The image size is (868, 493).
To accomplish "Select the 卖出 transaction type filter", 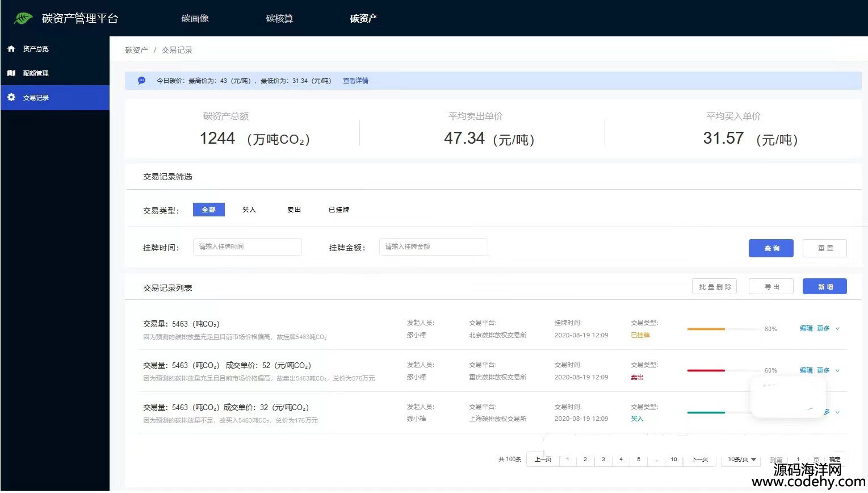I will (294, 210).
